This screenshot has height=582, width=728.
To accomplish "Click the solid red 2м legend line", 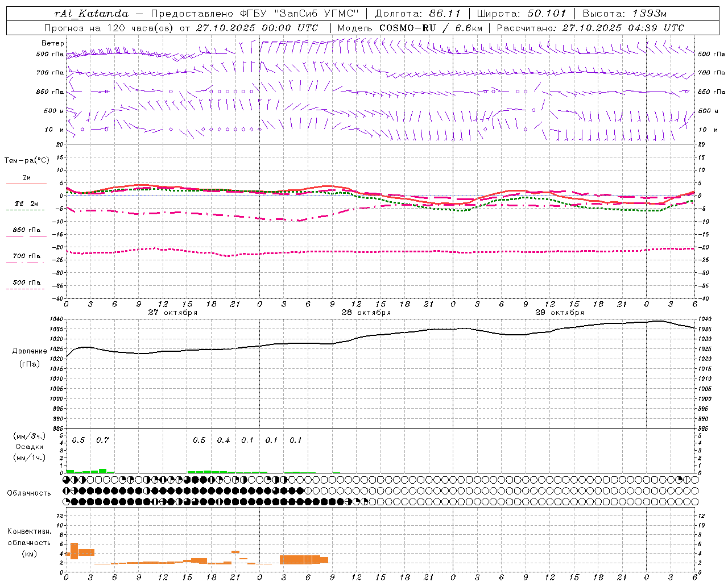I will coord(26,184).
